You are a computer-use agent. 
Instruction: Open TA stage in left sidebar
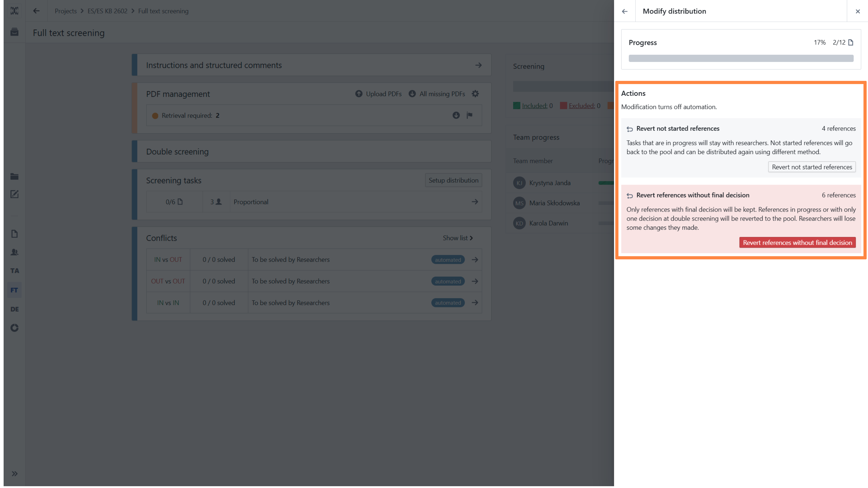tap(14, 270)
